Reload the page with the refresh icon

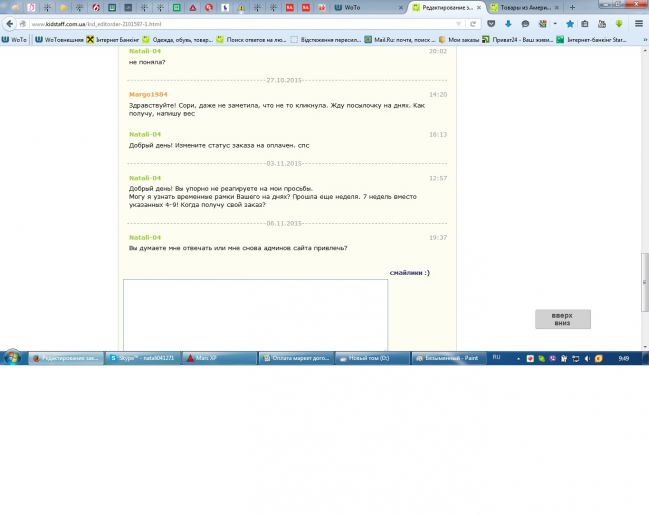point(471,23)
